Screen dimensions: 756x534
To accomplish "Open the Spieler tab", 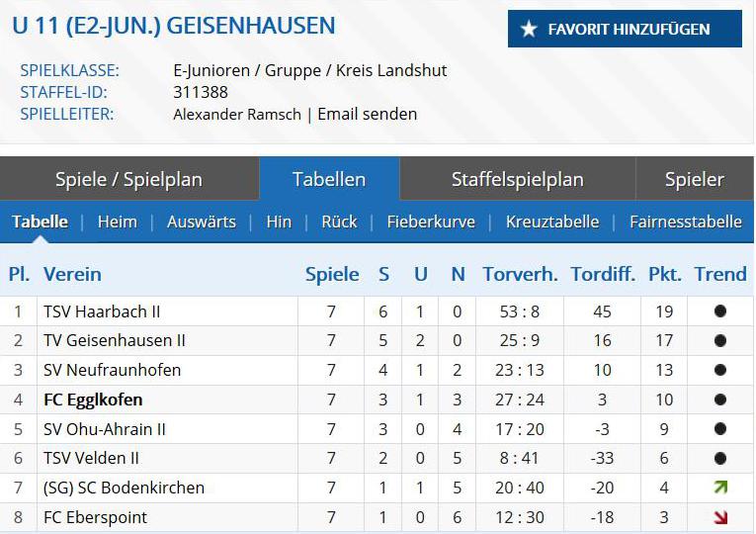I will 694,179.
